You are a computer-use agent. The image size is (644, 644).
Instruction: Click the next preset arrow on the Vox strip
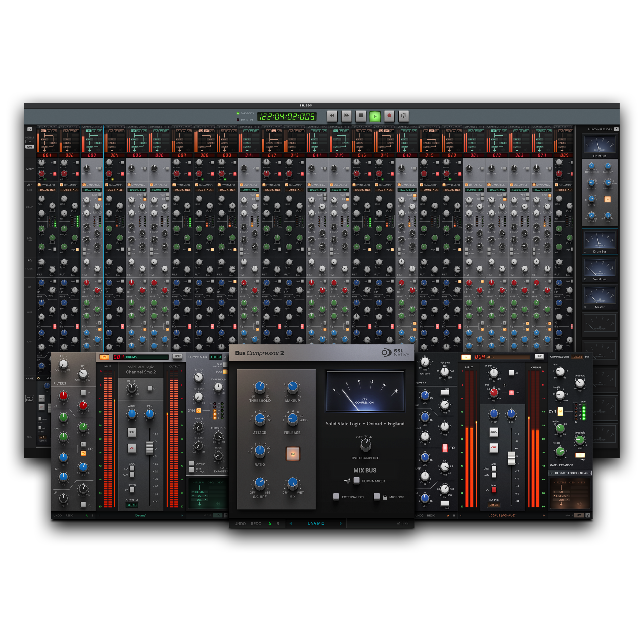[x=544, y=515]
